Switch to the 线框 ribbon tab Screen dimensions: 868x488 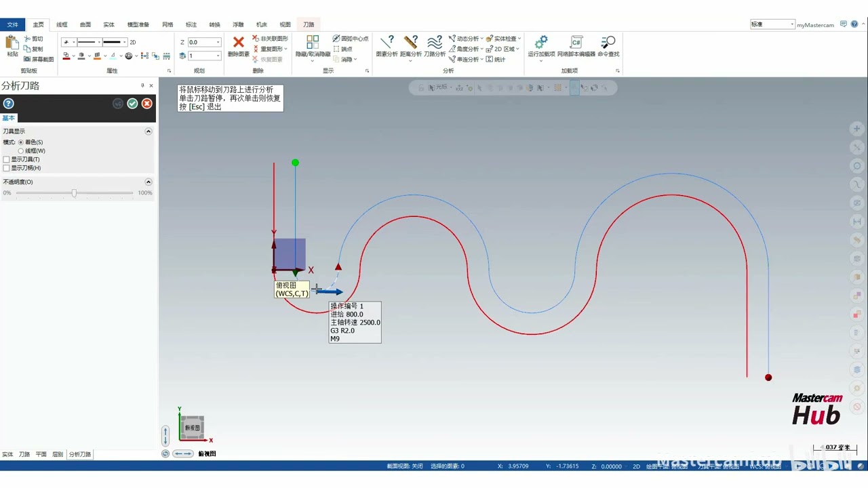(x=62, y=24)
